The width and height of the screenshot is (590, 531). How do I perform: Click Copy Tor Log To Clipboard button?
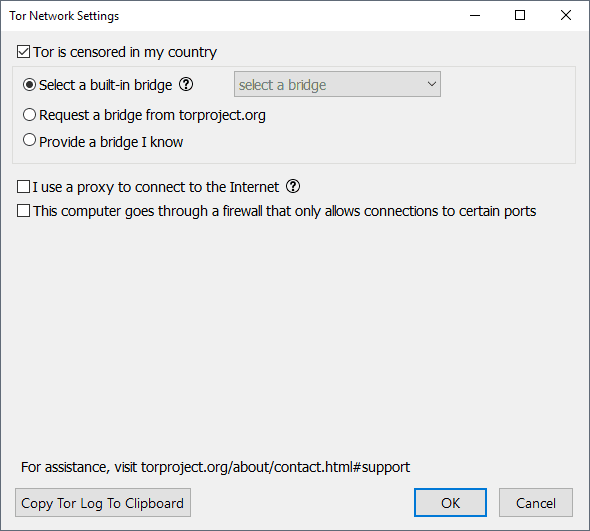pos(103,503)
